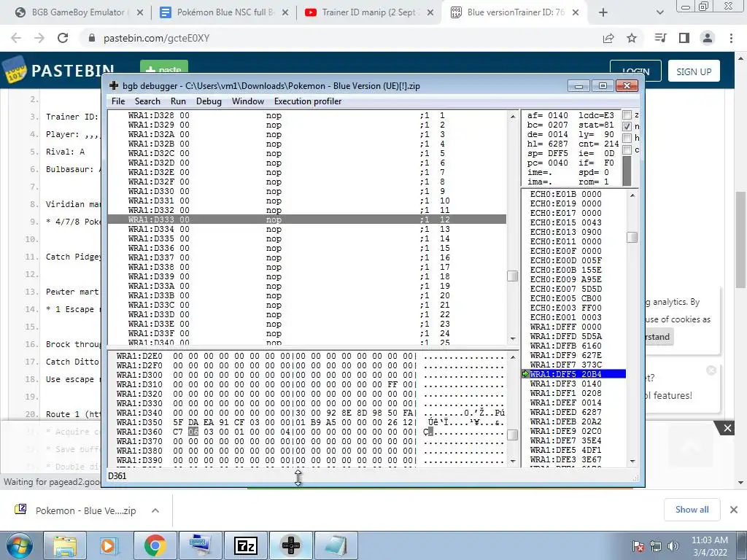Image resolution: width=747 pixels, height=560 pixels.
Task: Open download item chevron menu
Action: coord(155,510)
